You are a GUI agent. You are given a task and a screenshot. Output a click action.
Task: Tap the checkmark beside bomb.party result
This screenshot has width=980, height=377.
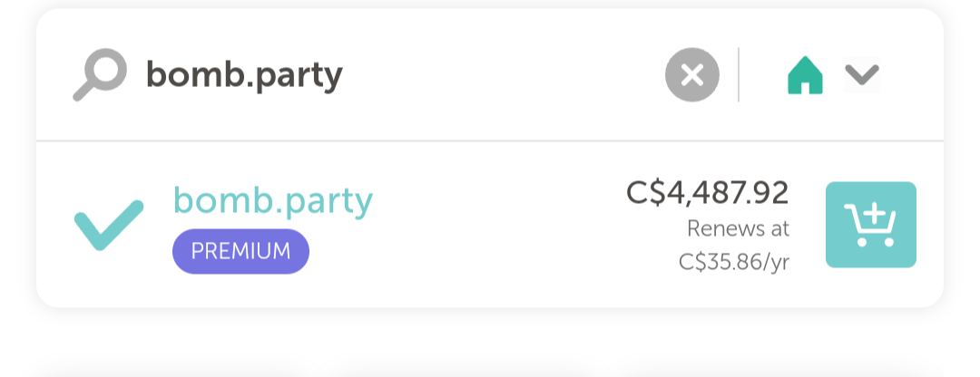(x=108, y=225)
